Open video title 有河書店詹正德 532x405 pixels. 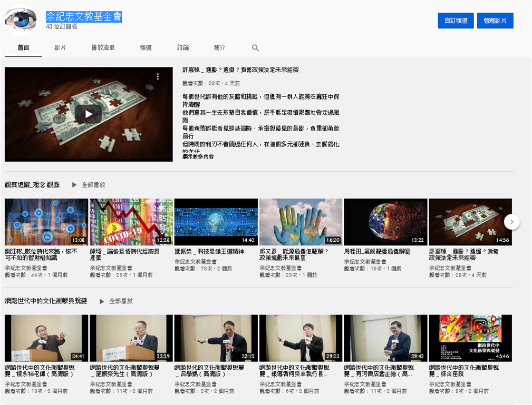(379, 371)
